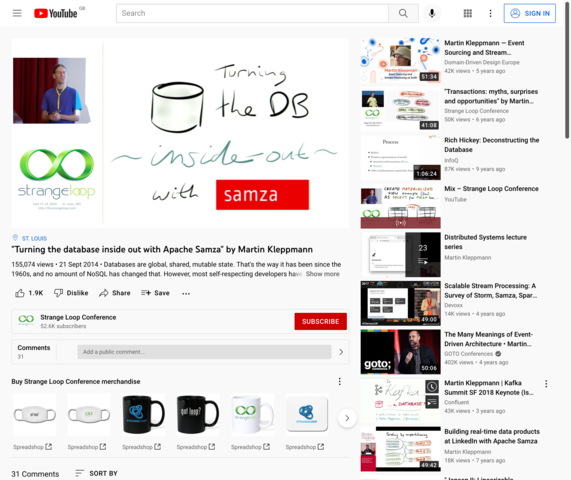Play the main video player

click(180, 133)
